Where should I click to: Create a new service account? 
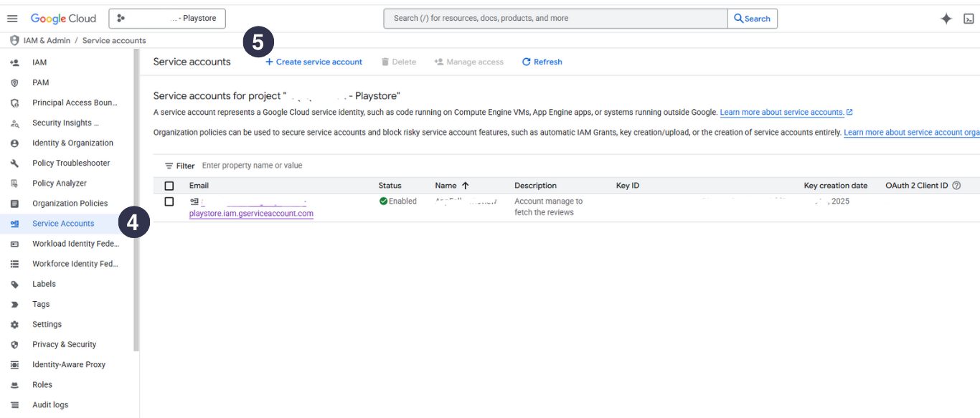pyautogui.click(x=314, y=62)
